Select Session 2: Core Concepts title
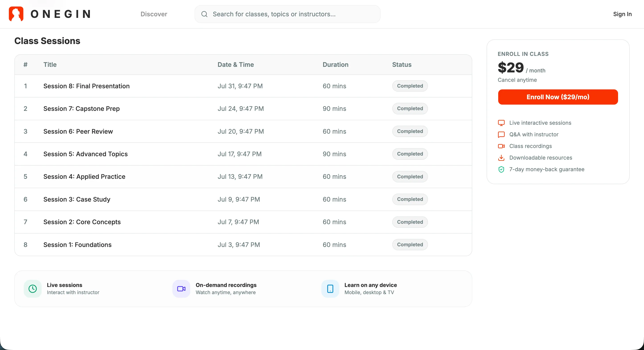 pos(82,222)
